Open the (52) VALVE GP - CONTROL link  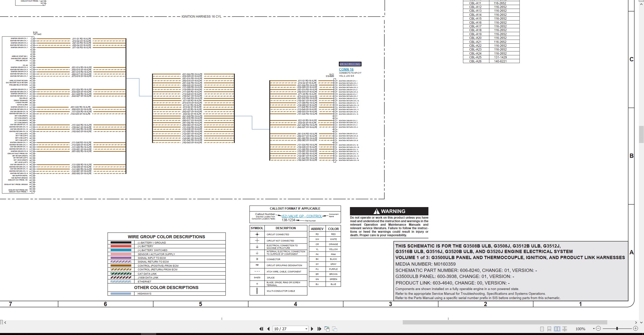coord(302,216)
